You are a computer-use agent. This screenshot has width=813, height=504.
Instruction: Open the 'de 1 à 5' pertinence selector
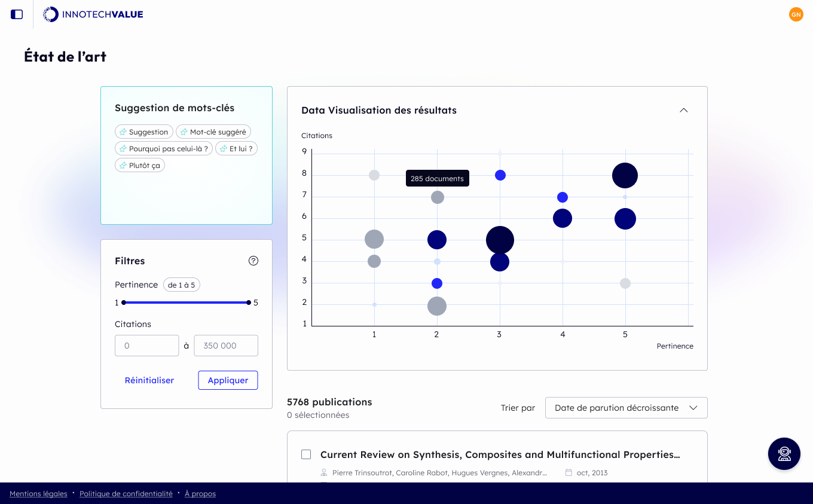(182, 285)
